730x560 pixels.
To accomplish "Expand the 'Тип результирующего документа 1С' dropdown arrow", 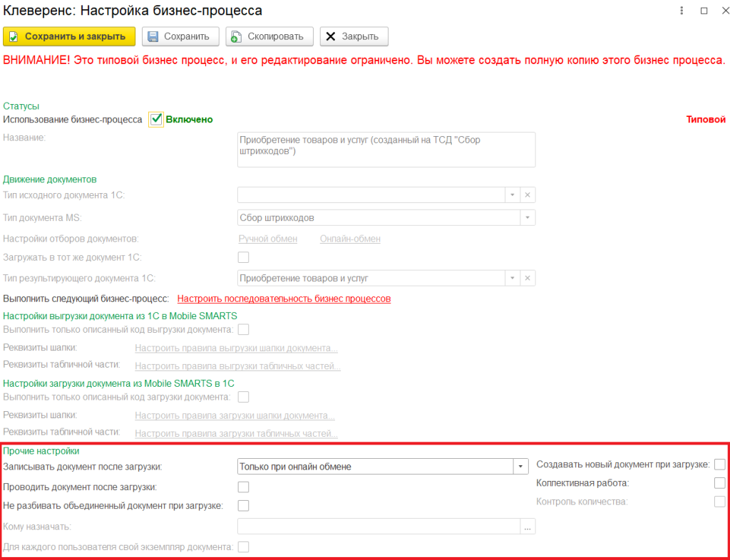I will tap(512, 278).
